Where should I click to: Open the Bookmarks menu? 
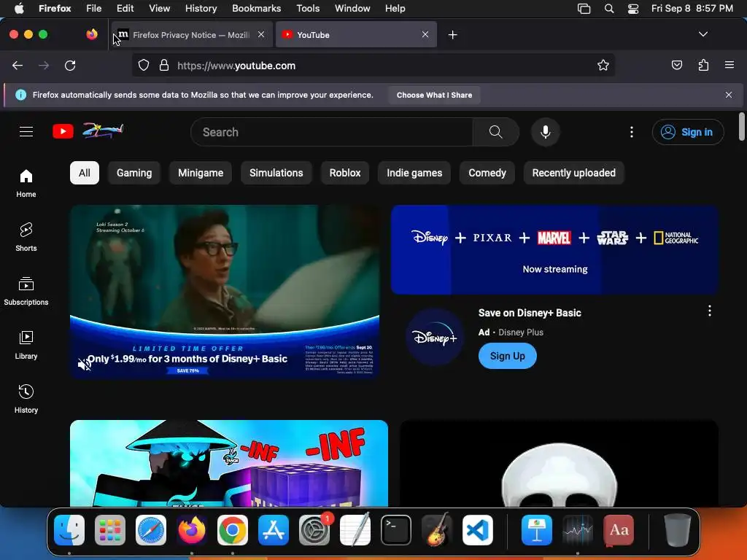[x=256, y=8]
